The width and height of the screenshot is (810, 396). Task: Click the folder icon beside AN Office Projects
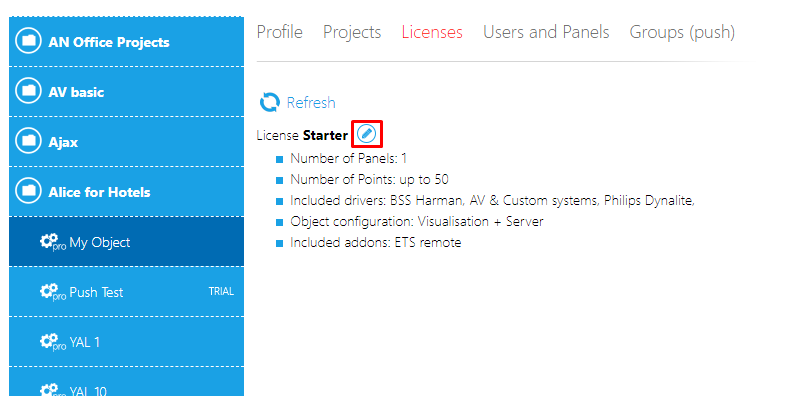pos(28,41)
